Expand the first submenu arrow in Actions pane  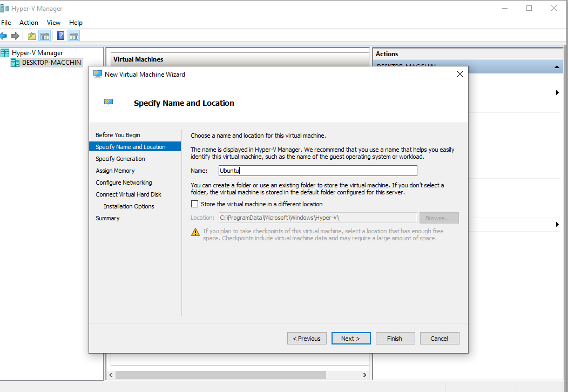(x=557, y=93)
